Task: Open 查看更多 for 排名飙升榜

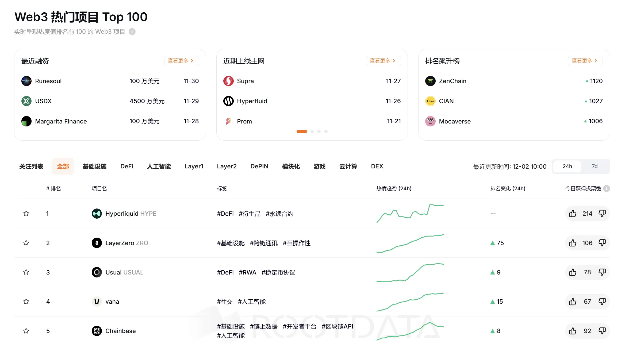Action: click(x=585, y=61)
